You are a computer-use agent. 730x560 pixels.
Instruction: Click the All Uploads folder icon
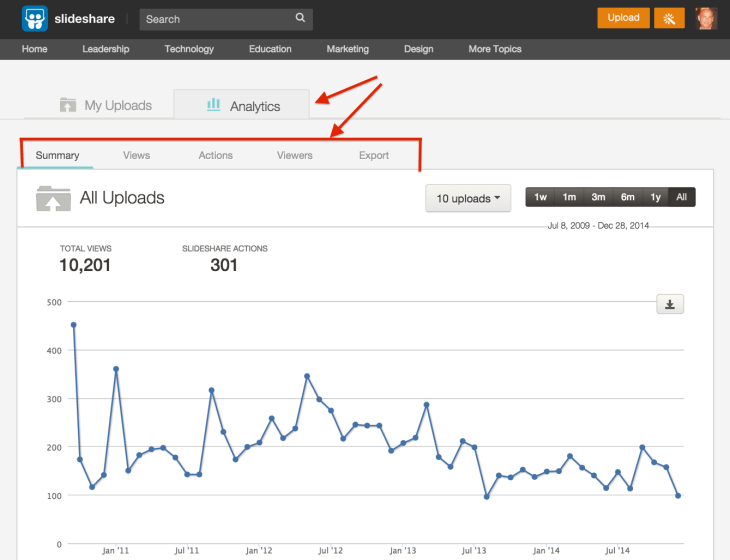[x=53, y=198]
